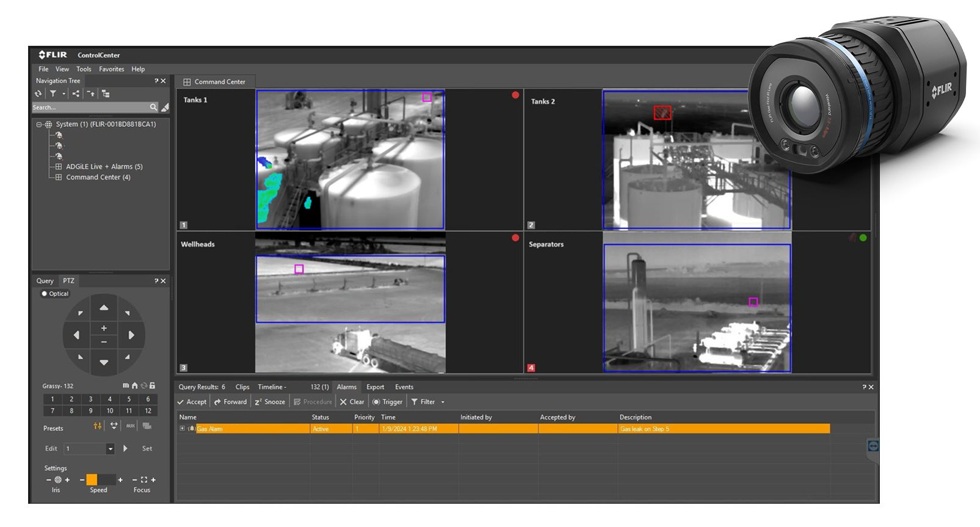Select preset number 1
This screenshot has width=980, height=527.
pos(53,399)
